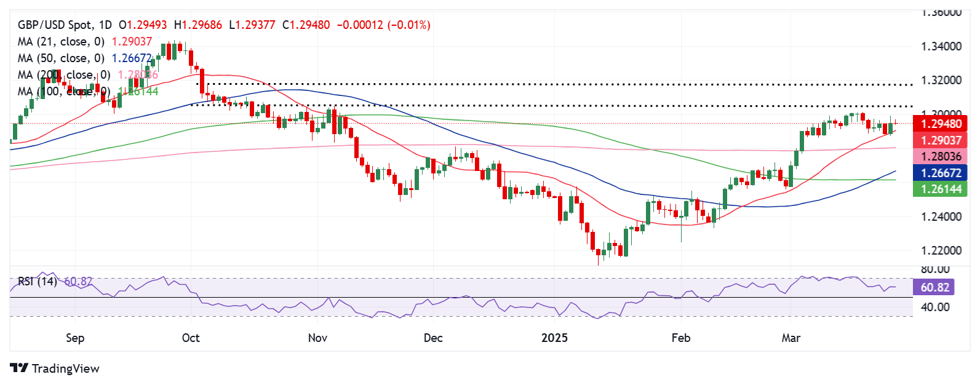Select the Nov marker on time axis
Image resolution: width=980 pixels, height=385 pixels.
[x=317, y=338]
